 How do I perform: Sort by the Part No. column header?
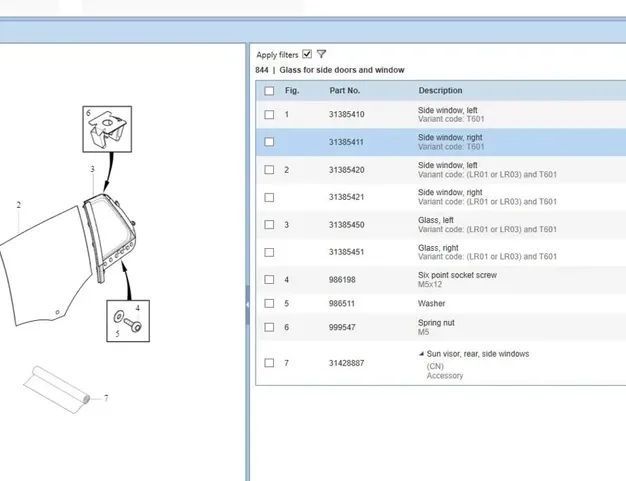pyautogui.click(x=345, y=91)
